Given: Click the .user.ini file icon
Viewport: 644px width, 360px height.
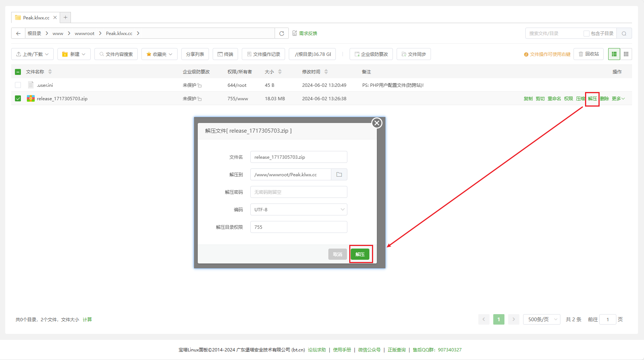Looking at the screenshot, I should click(x=31, y=85).
